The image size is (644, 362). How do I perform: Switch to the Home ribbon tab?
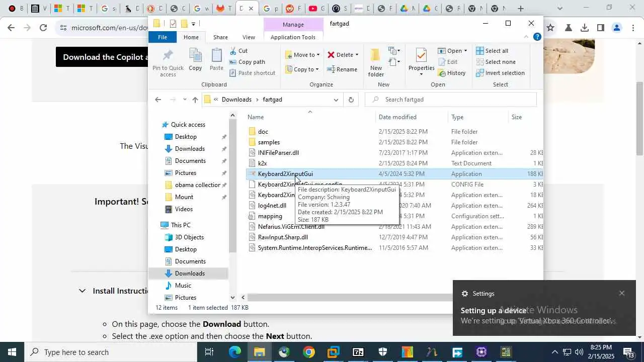click(x=191, y=37)
